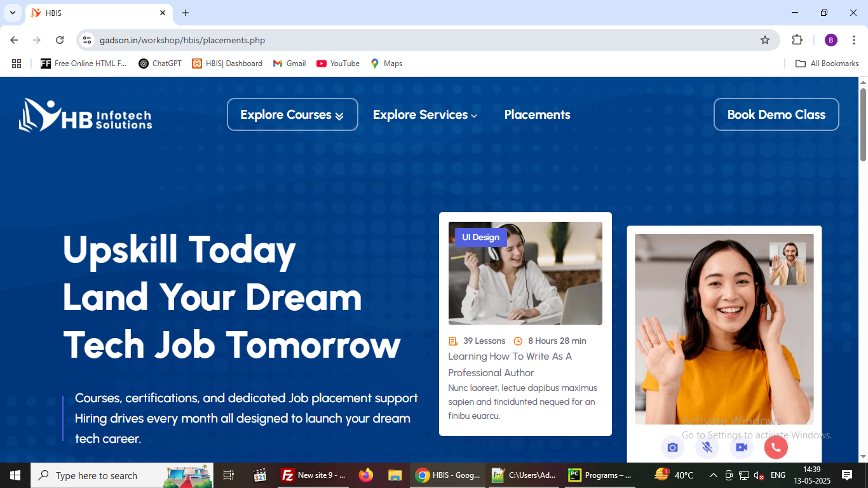Click the Windows taskbar search box
The image size is (868, 488).
[95, 475]
